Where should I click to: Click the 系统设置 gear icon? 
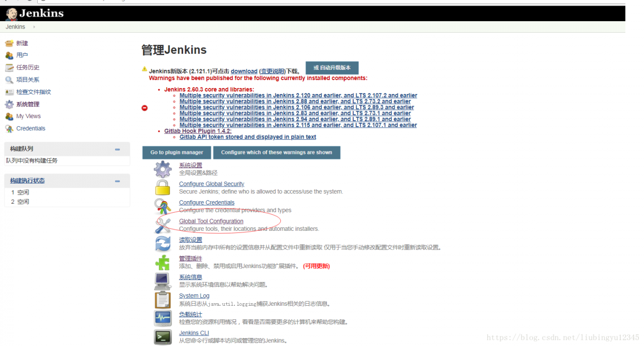163,169
